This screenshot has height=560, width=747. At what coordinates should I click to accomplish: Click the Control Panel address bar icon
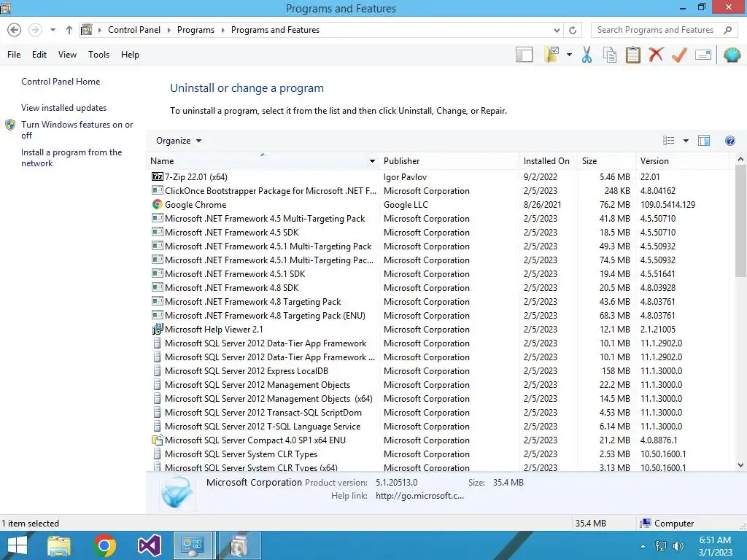pos(87,29)
